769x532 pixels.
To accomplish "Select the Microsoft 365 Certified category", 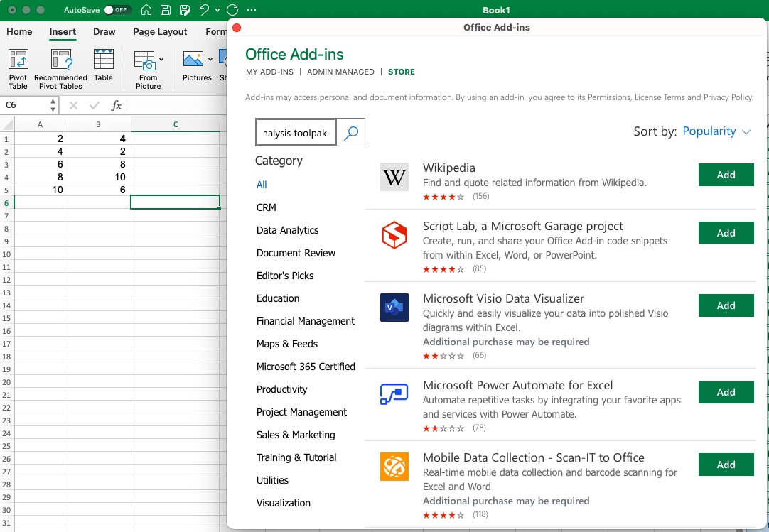I will [x=306, y=367].
